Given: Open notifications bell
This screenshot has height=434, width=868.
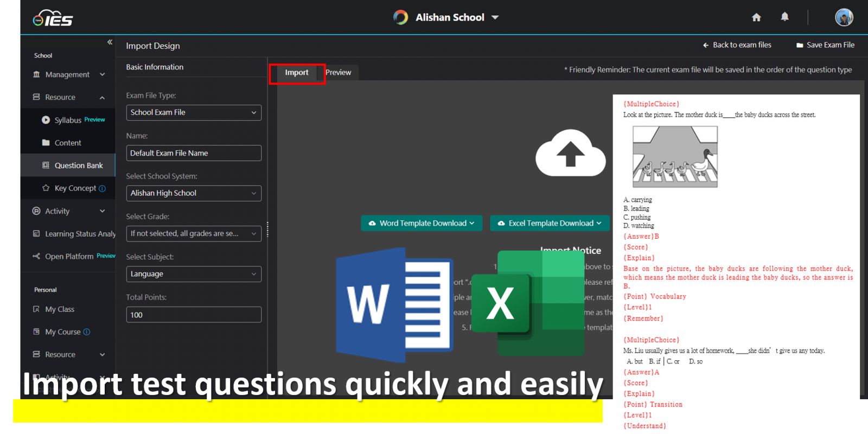Looking at the screenshot, I should (784, 17).
